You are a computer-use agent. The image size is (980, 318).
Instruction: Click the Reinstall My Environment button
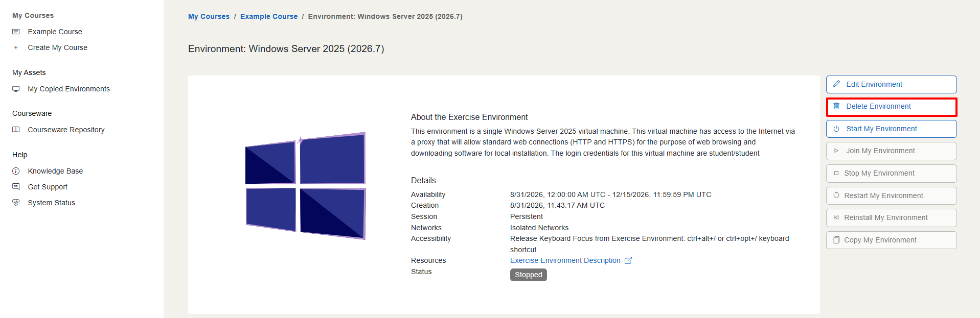tap(891, 218)
